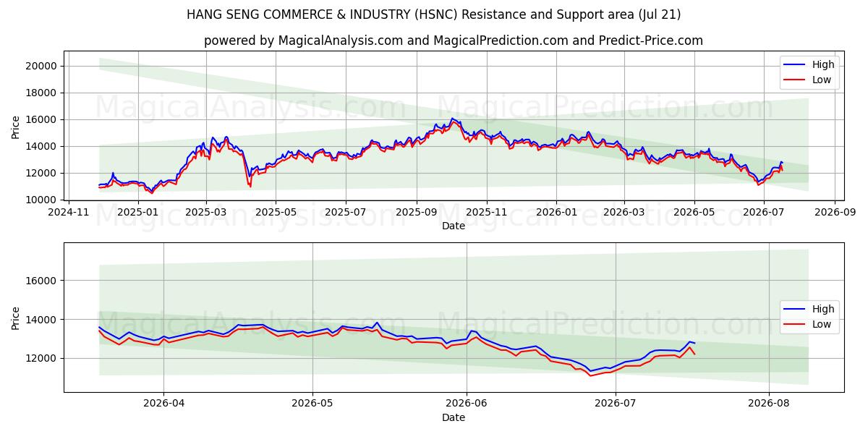
Task: Click the 2025-03 date tick label
Action: tap(205, 213)
